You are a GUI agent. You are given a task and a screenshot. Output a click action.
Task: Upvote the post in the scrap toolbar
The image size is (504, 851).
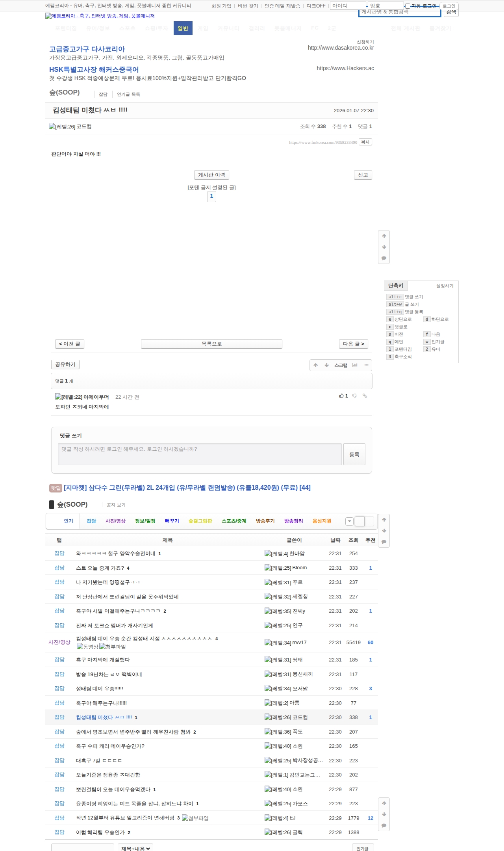click(x=315, y=365)
